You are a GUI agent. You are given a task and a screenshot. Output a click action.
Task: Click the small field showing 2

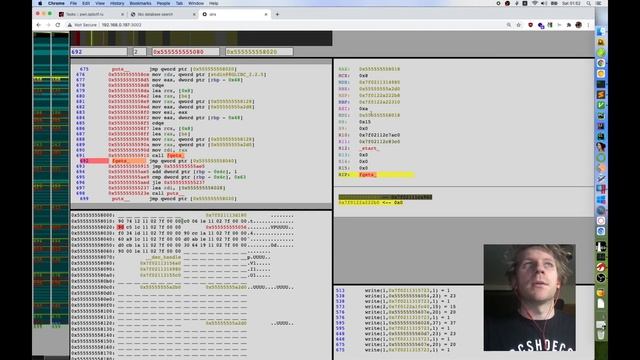(x=140, y=52)
